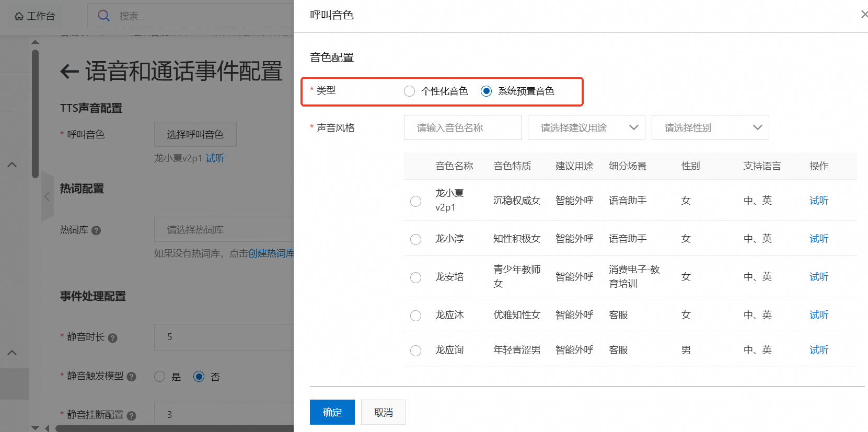This screenshot has width=868, height=432.
Task: Click 取消 to cancel the dialog
Action: point(384,412)
